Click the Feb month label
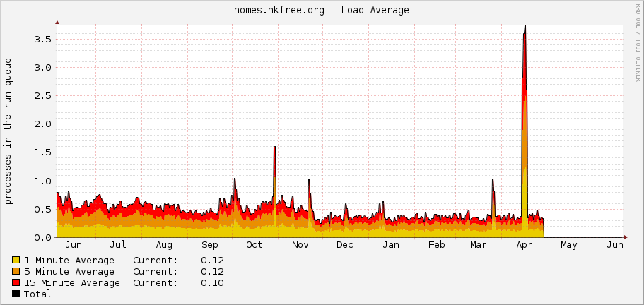The image size is (644, 305). (x=437, y=245)
